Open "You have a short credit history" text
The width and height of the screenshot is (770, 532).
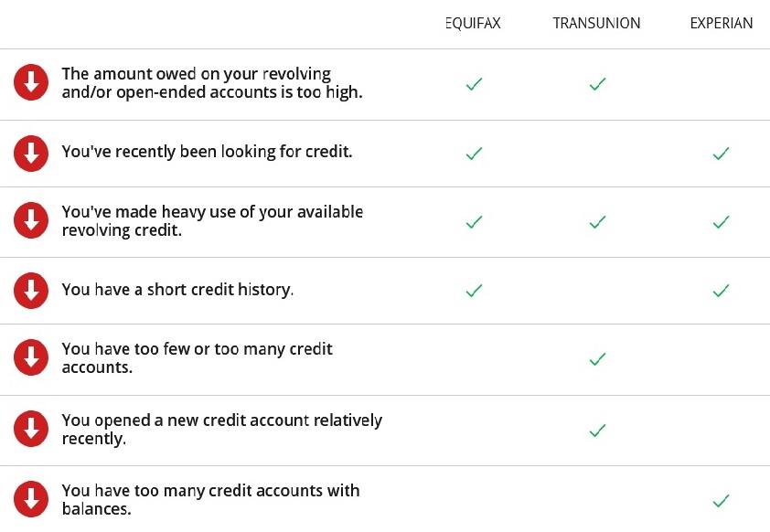[177, 290]
